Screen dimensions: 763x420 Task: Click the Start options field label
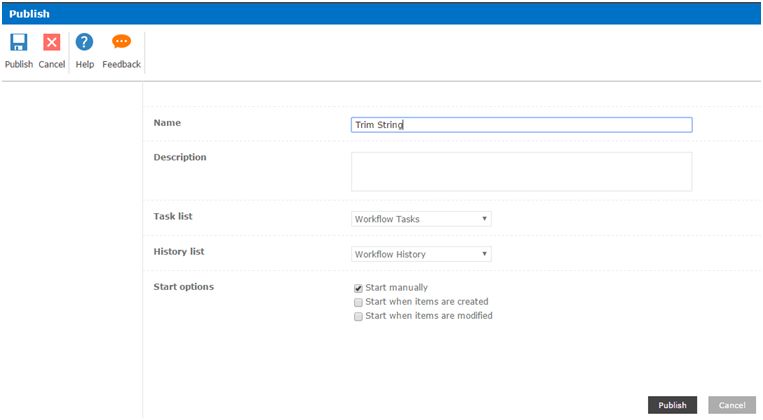click(x=183, y=287)
